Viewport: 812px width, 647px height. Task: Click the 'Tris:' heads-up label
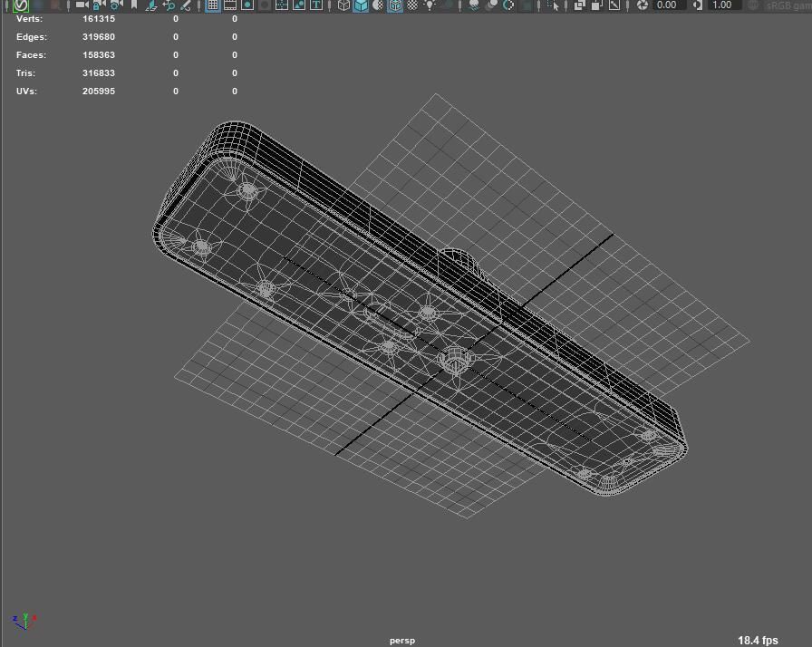coord(26,73)
